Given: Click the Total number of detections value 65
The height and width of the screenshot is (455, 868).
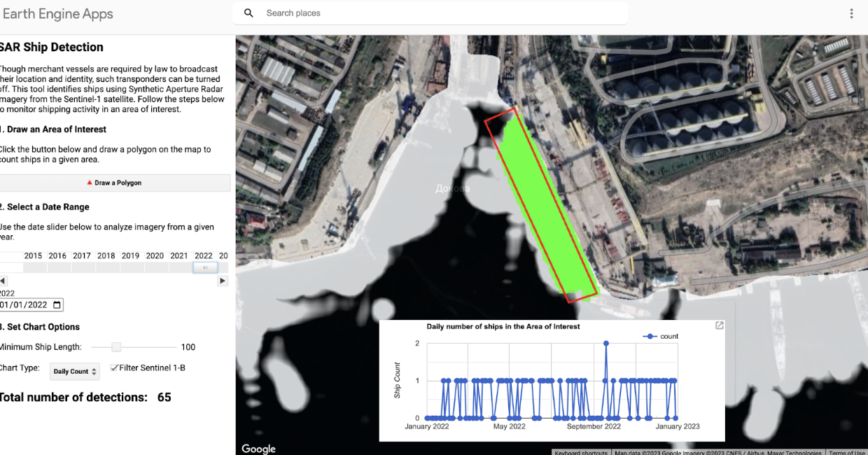Looking at the screenshot, I should point(164,398).
